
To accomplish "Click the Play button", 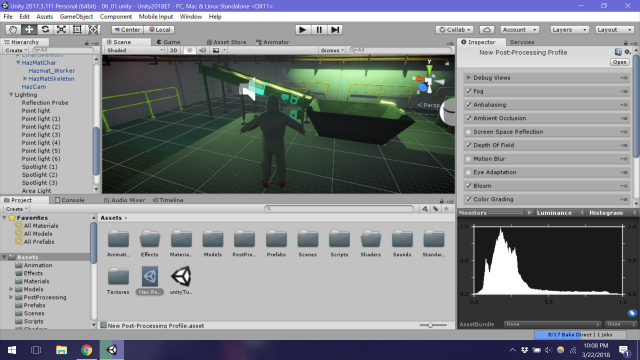I will (x=302, y=30).
